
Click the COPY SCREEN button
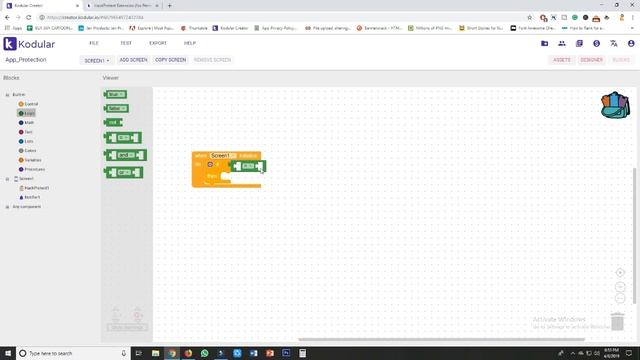pyautogui.click(x=171, y=60)
